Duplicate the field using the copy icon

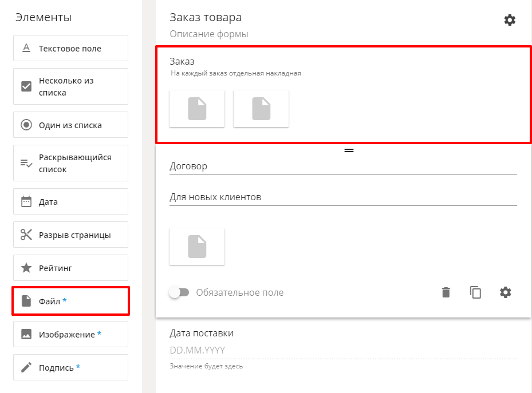point(475,292)
